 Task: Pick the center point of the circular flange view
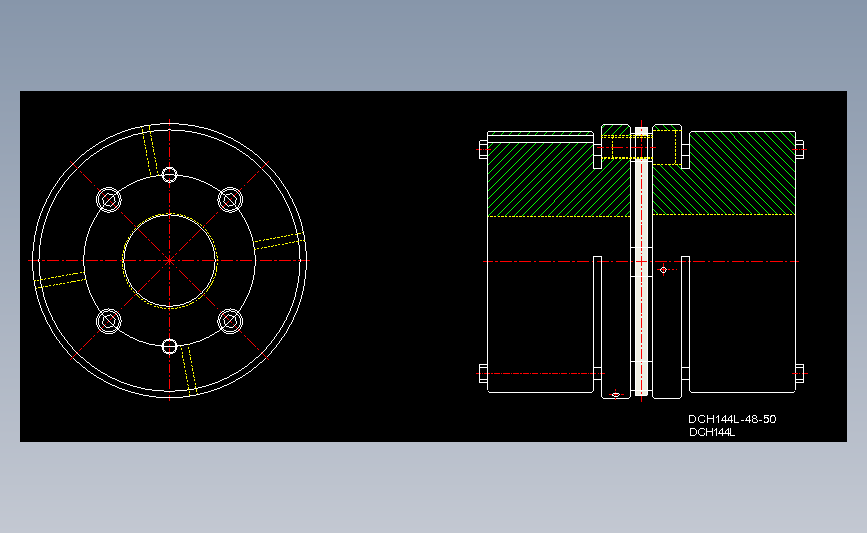click(169, 260)
